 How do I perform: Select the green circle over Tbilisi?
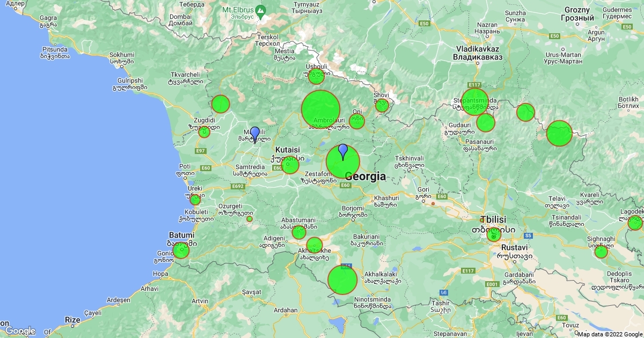coord(494,234)
